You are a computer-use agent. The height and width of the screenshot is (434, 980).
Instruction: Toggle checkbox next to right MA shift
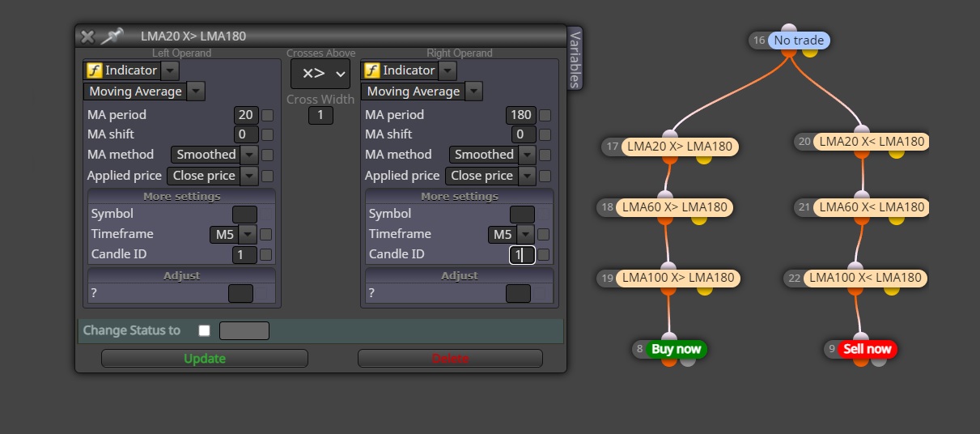click(x=545, y=134)
